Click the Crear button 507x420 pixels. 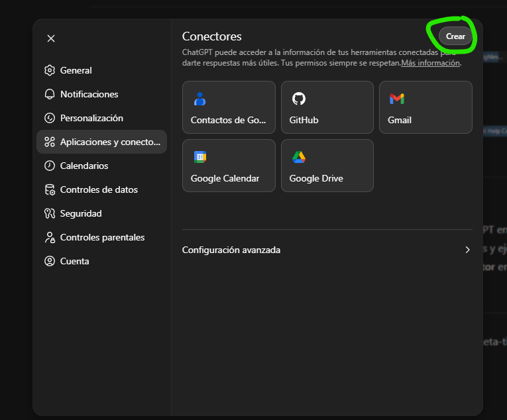tap(455, 36)
